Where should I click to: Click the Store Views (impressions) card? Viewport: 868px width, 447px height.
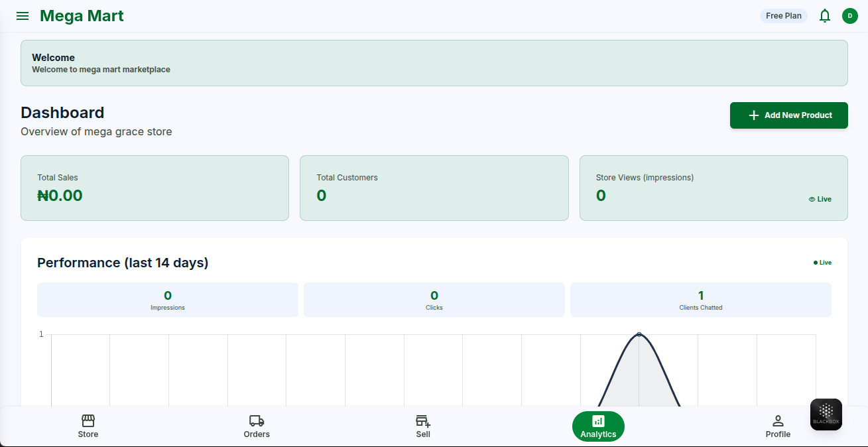pos(713,188)
